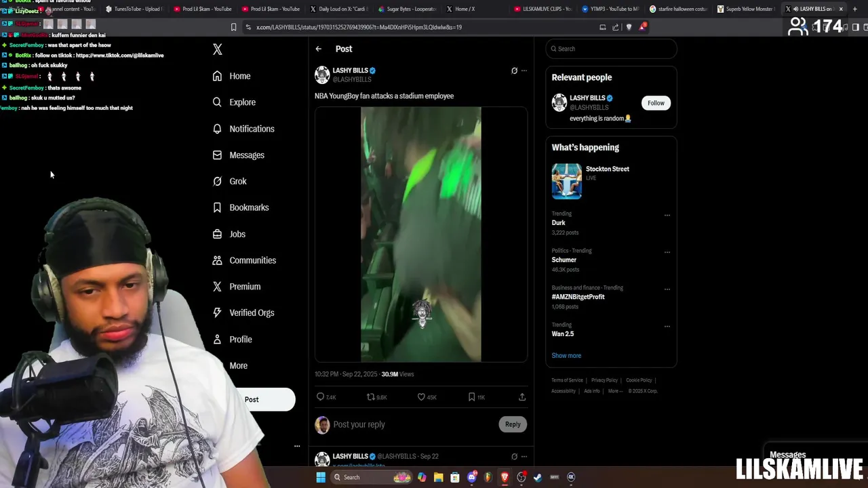Click the share icon under the post

click(x=522, y=397)
